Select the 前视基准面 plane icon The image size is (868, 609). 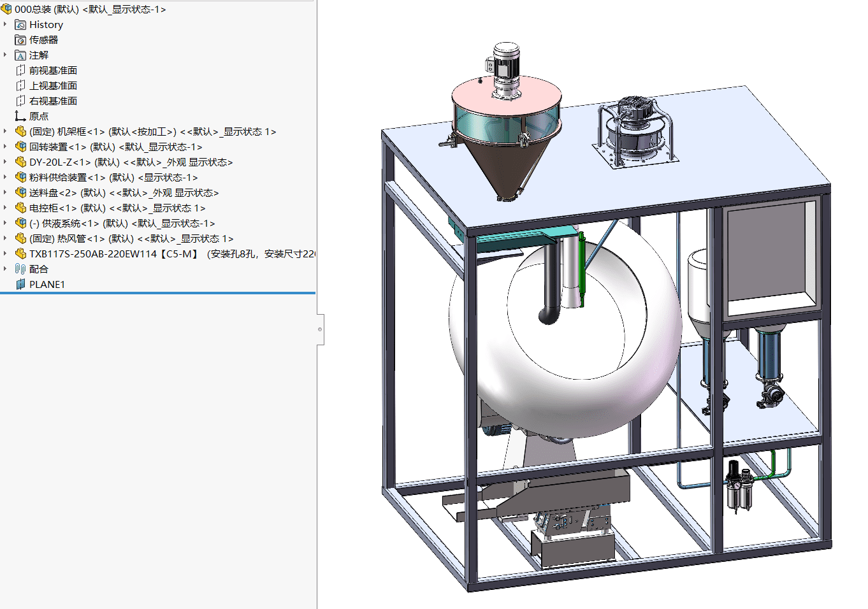pyautogui.click(x=20, y=71)
